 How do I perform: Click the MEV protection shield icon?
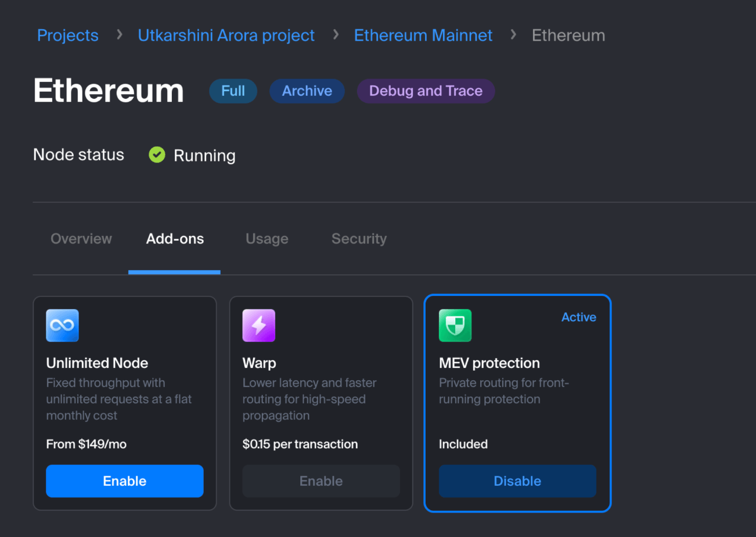click(x=455, y=325)
